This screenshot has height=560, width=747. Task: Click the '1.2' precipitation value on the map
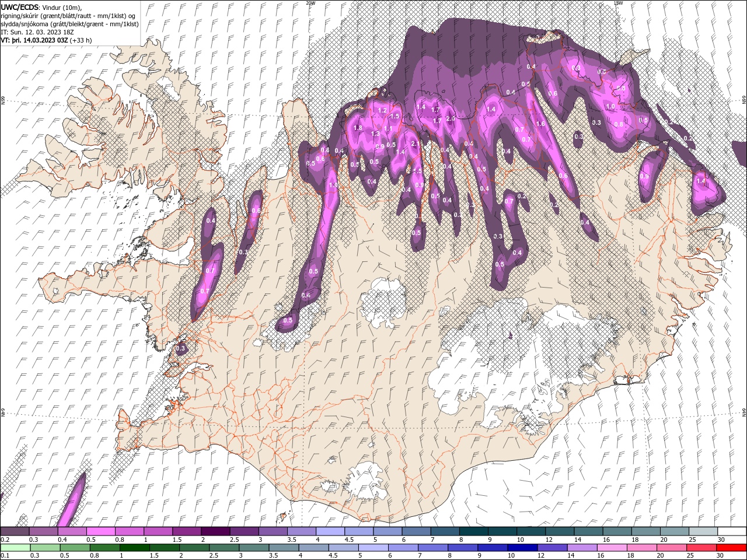point(383,110)
